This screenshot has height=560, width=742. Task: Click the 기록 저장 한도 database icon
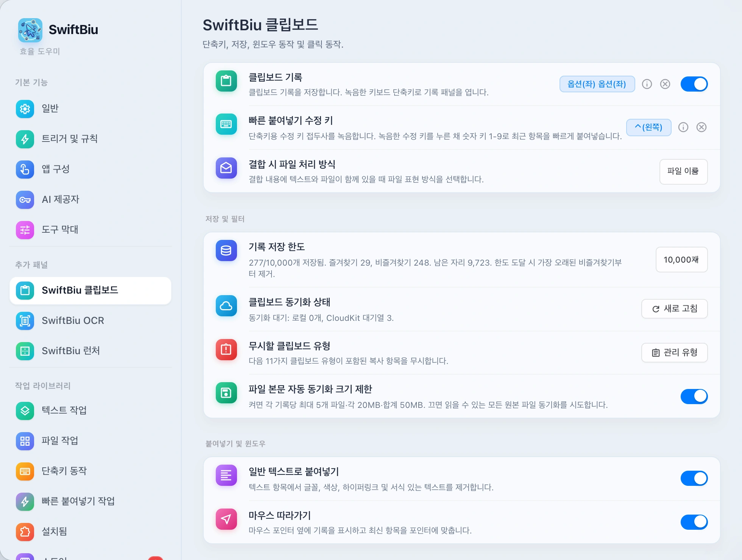226,250
